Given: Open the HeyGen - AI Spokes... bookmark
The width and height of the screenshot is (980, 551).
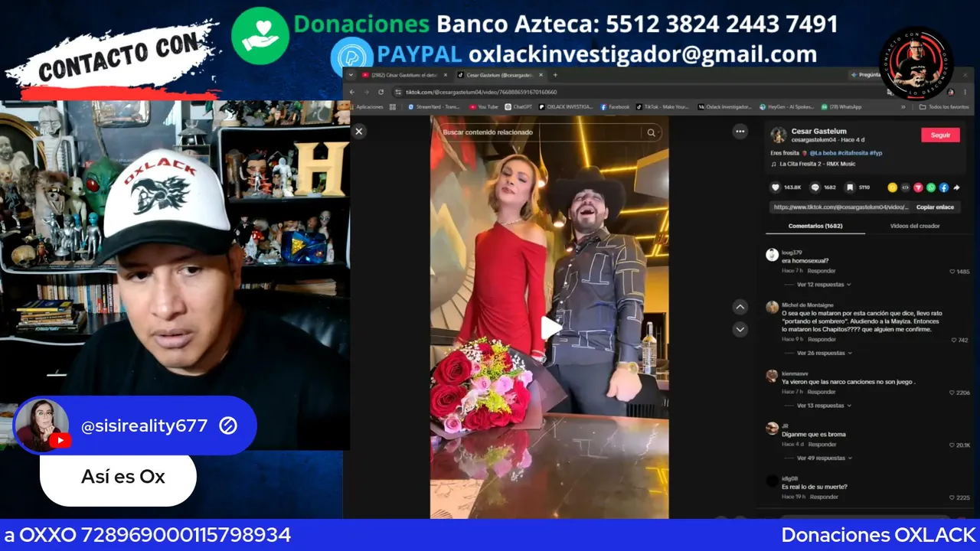Looking at the screenshot, I should coord(787,107).
